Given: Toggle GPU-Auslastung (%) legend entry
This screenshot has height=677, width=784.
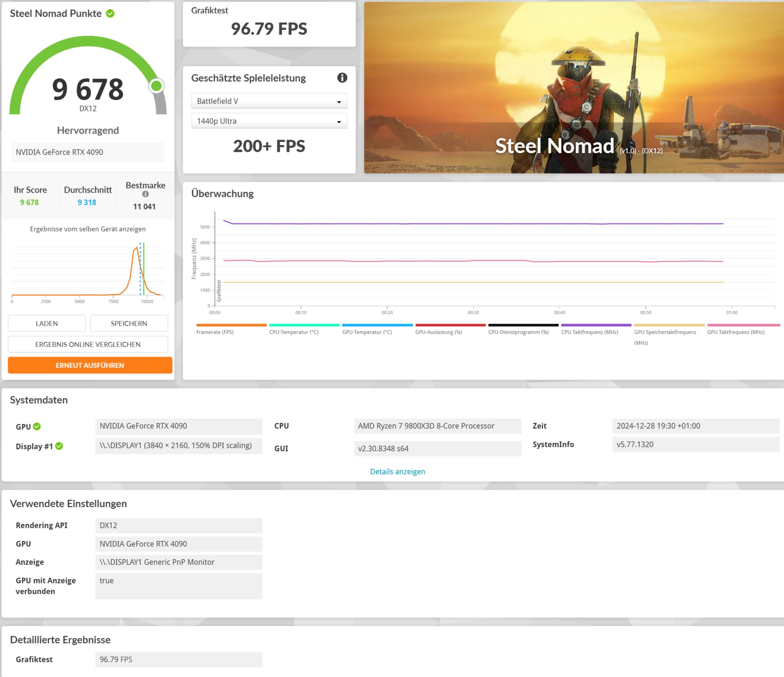Looking at the screenshot, I should coord(438,332).
